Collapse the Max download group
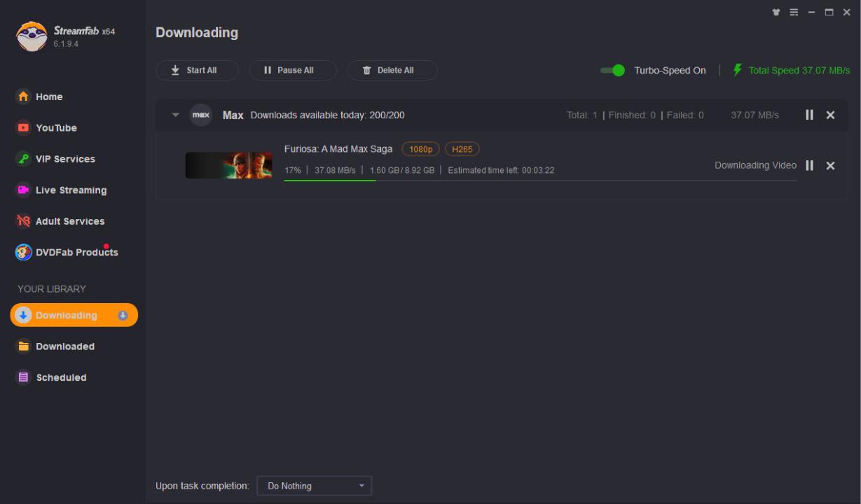This screenshot has width=861, height=504. click(x=176, y=115)
